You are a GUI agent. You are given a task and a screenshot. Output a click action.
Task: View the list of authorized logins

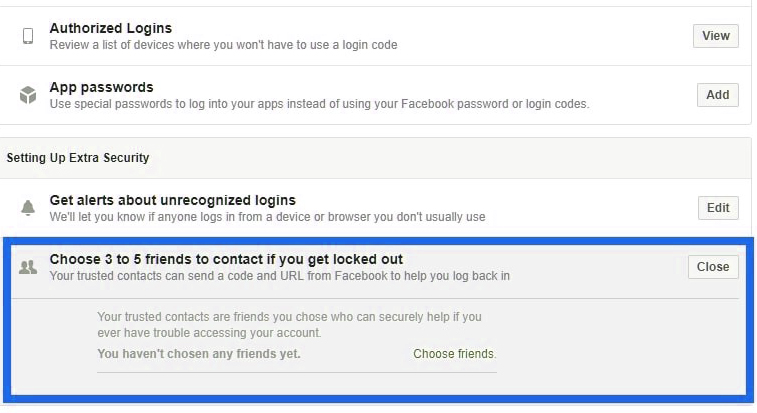click(716, 36)
